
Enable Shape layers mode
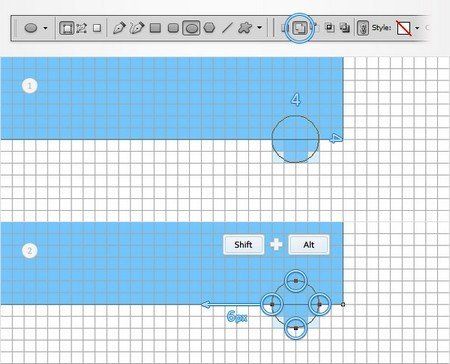pos(66,28)
